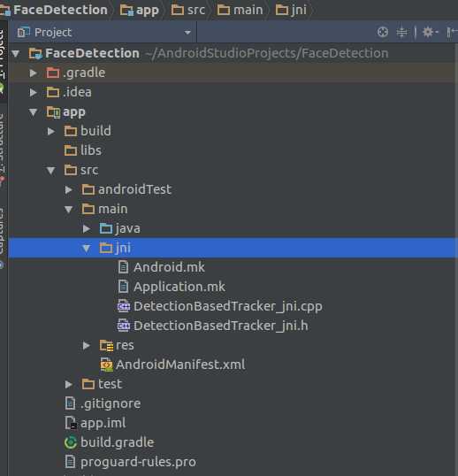
Task: Click FaceDetection in the breadcrumb bar
Action: click(60, 10)
